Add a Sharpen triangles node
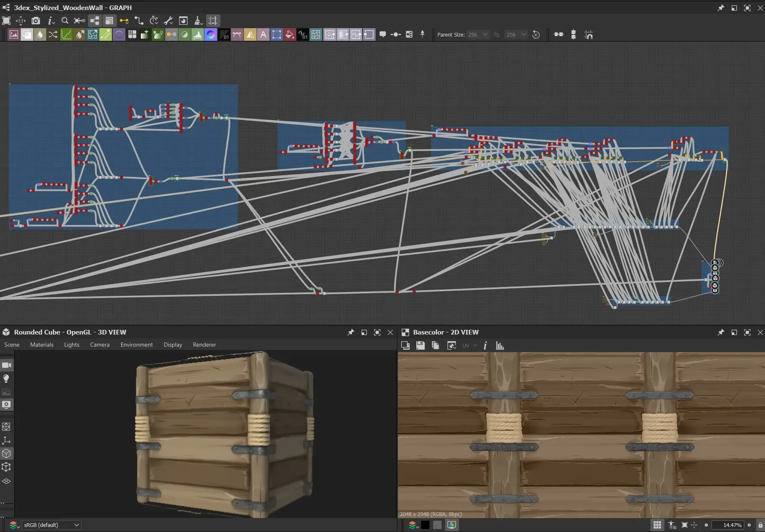 click(250, 34)
